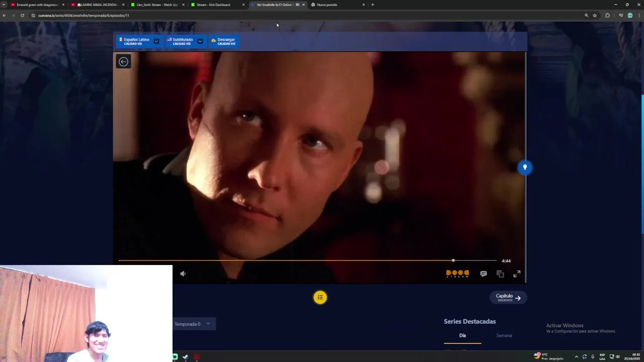The width and height of the screenshot is (644, 362).
Task: Reload the page with the refresh icon
Action: click(22, 16)
